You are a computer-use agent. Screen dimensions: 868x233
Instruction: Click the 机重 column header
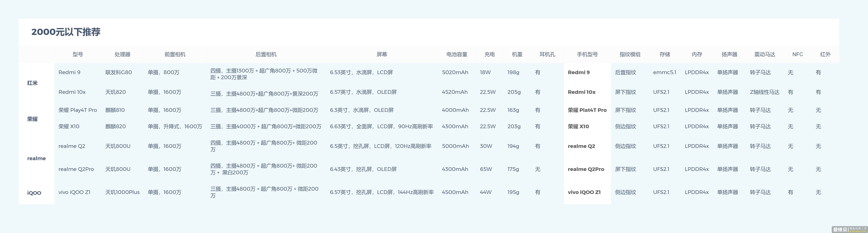[517, 54]
